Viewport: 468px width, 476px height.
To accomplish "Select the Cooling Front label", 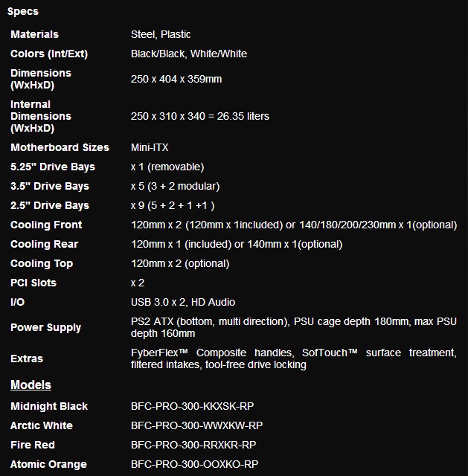I will [46, 225].
